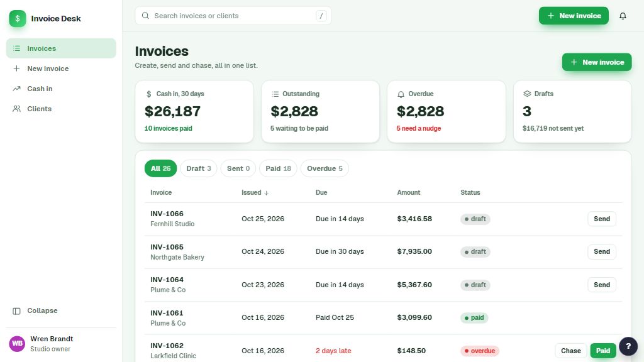The width and height of the screenshot is (644, 362).
Task: Open New invoice in the sidebar
Action: pyautogui.click(x=61, y=69)
